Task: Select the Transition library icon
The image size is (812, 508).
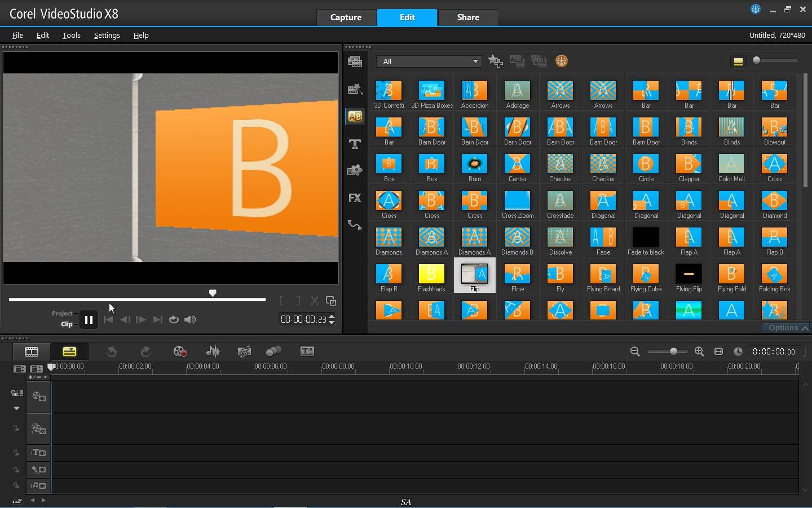Action: click(355, 116)
